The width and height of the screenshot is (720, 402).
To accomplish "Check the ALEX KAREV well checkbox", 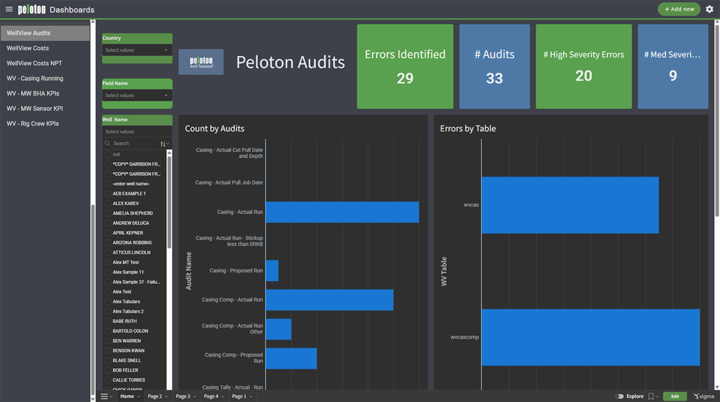I will point(108,204).
